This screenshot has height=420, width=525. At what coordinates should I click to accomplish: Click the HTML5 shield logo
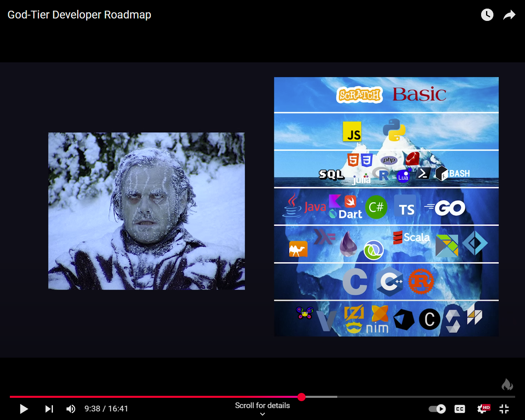pos(353,160)
